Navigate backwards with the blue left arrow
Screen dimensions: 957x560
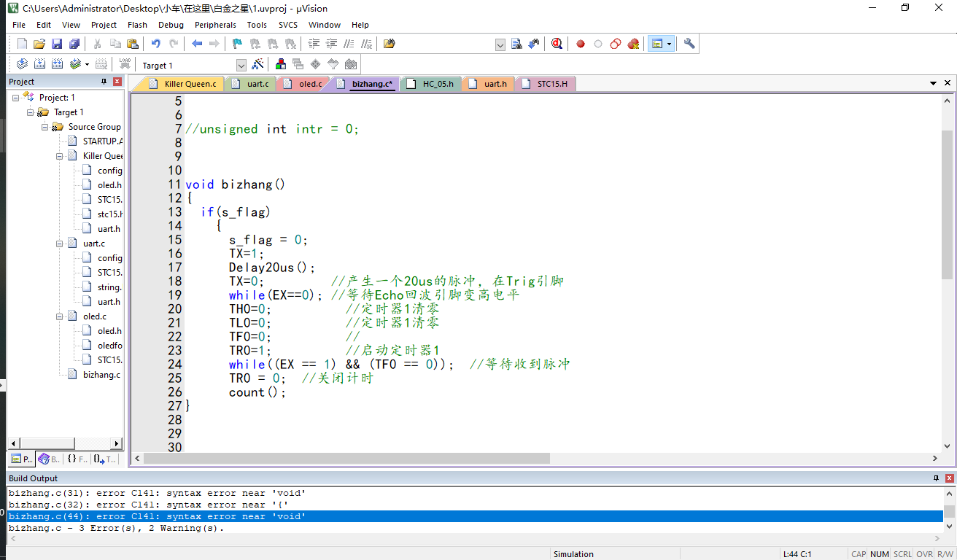click(197, 44)
